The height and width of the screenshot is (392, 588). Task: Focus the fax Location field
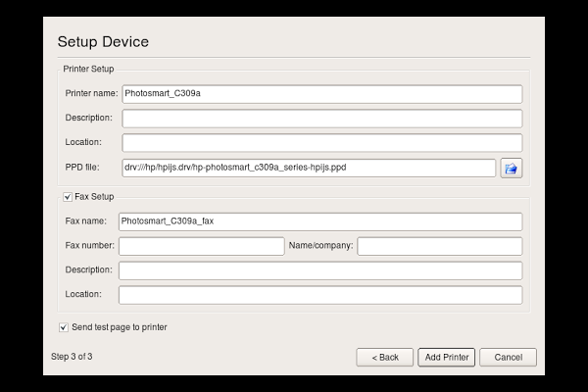tap(319, 295)
